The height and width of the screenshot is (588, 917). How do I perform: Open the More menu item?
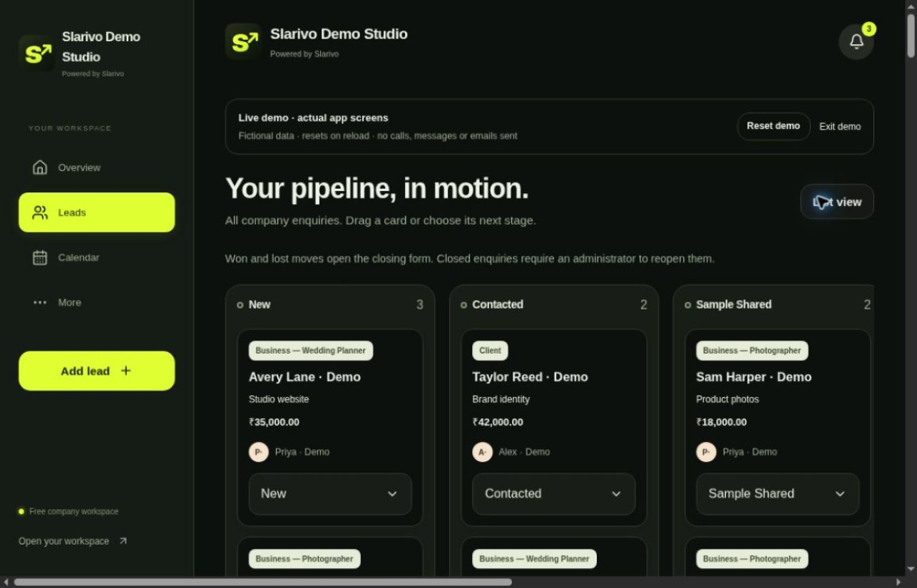click(x=97, y=302)
